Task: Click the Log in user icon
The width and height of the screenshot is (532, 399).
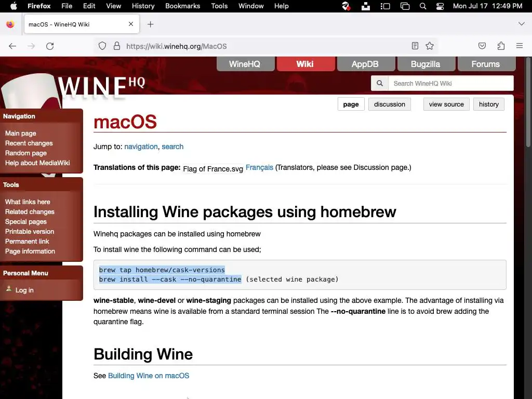Action: [9, 288]
